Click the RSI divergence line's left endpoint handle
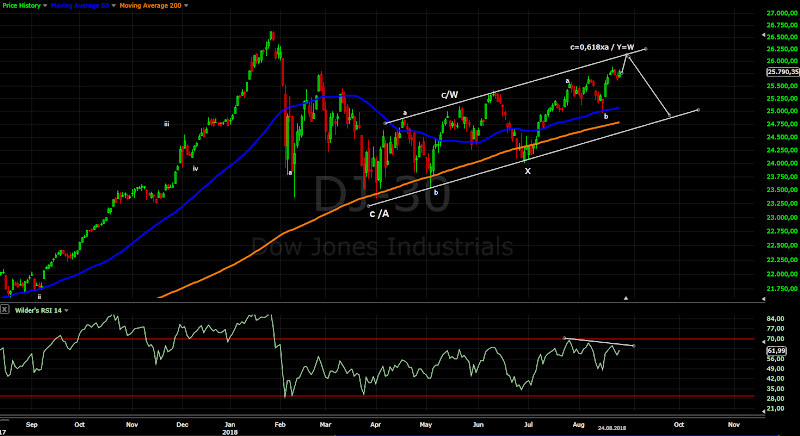The height and width of the screenshot is (436, 800). (x=564, y=338)
